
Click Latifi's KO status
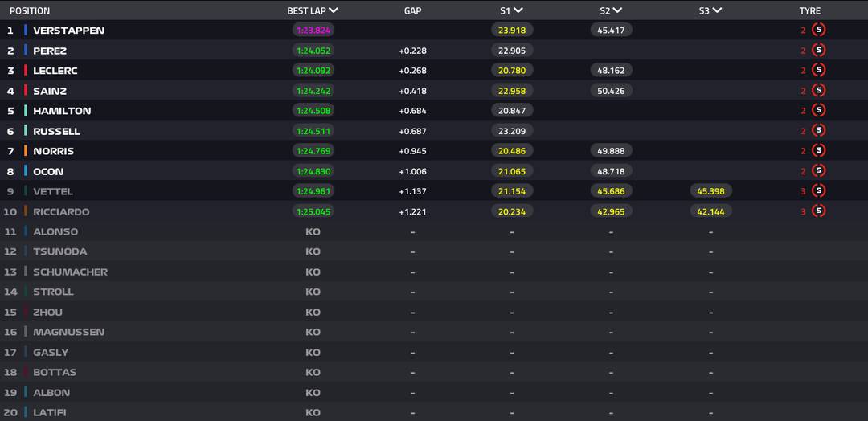point(313,413)
